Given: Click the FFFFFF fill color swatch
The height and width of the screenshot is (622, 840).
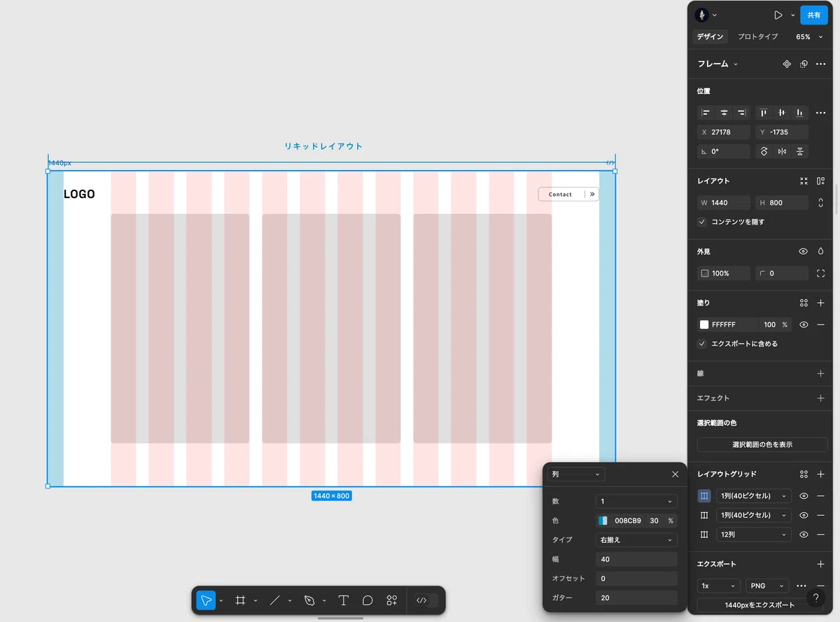Looking at the screenshot, I should coord(704,325).
